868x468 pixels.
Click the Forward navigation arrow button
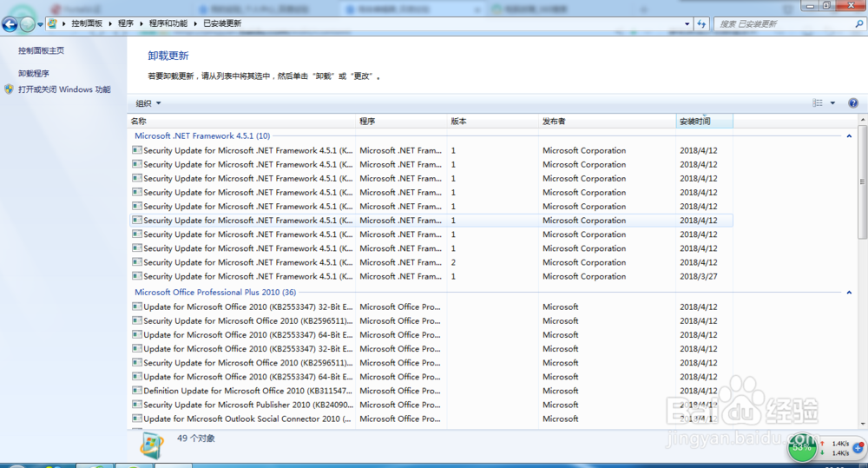coord(27,24)
